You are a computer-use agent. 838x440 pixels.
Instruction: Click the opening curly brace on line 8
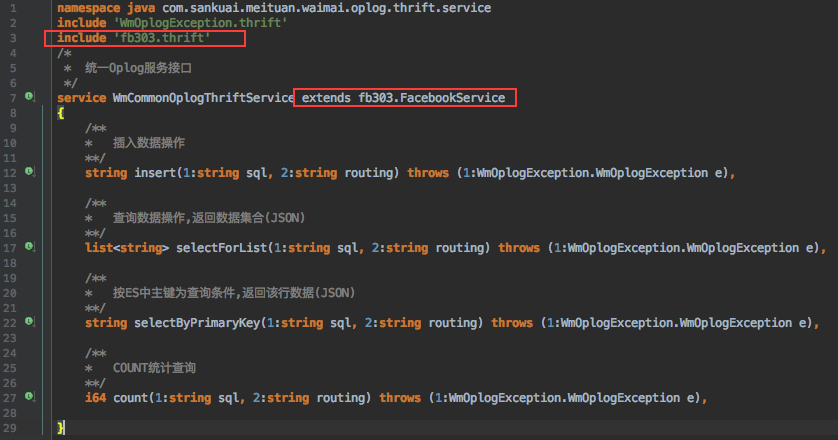click(x=60, y=113)
